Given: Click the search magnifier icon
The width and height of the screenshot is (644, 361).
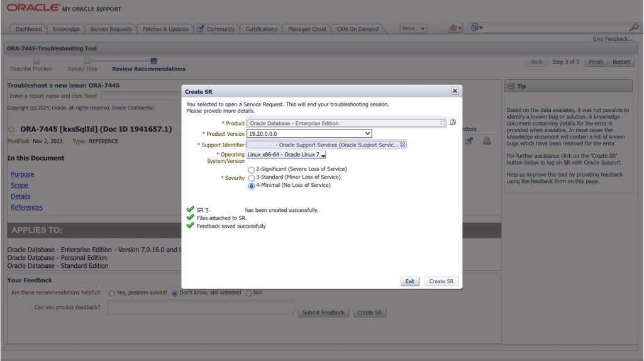Looking at the screenshot, I should [x=634, y=28].
